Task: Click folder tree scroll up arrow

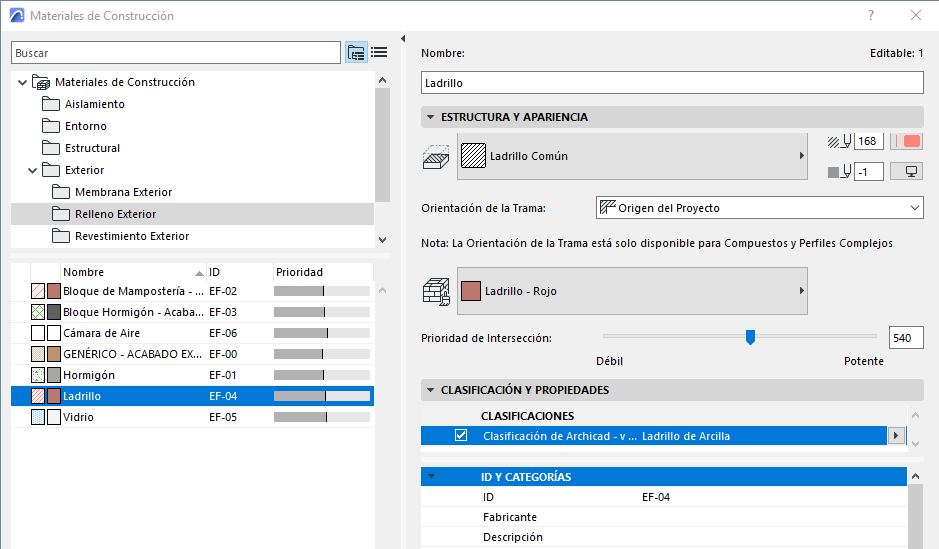Action: (383, 80)
